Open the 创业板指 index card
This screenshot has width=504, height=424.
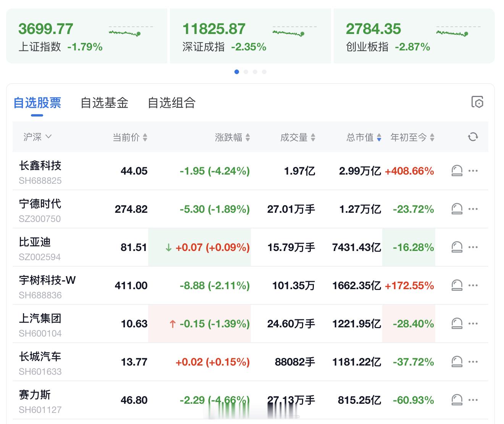(x=414, y=36)
